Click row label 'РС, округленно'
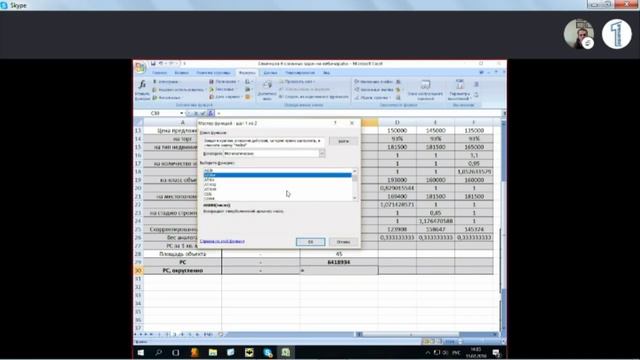The width and height of the screenshot is (640, 360). [182, 271]
